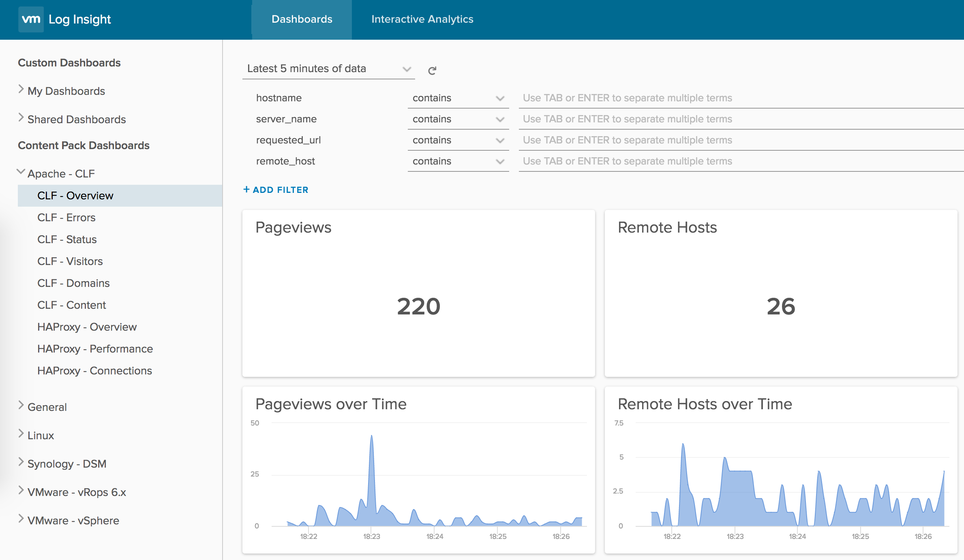This screenshot has height=560, width=964.
Task: Expand the Linux content pack chevron
Action: (x=21, y=434)
